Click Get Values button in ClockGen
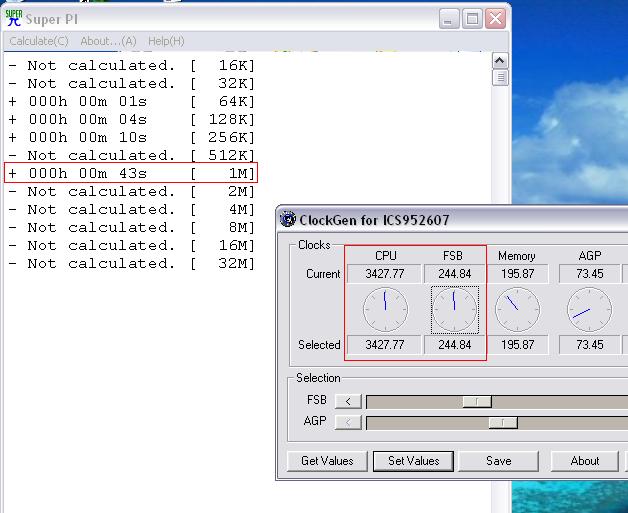The height and width of the screenshot is (513, 628). [x=327, y=461]
